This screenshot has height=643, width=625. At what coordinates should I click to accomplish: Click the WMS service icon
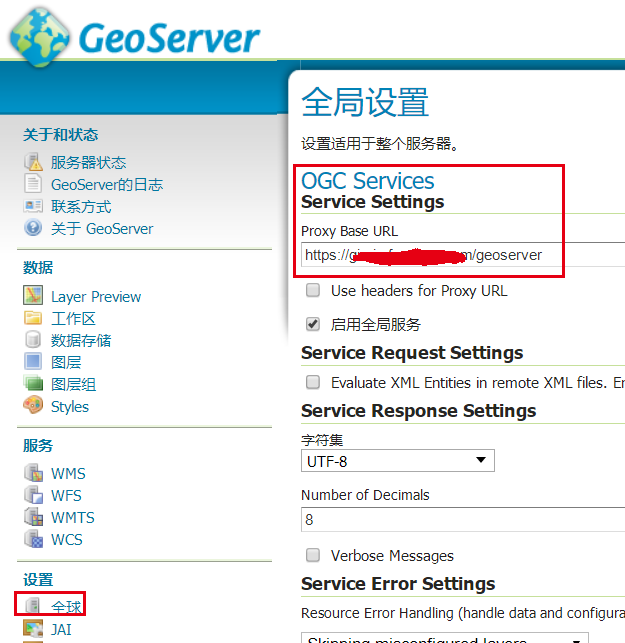[x=33, y=473]
